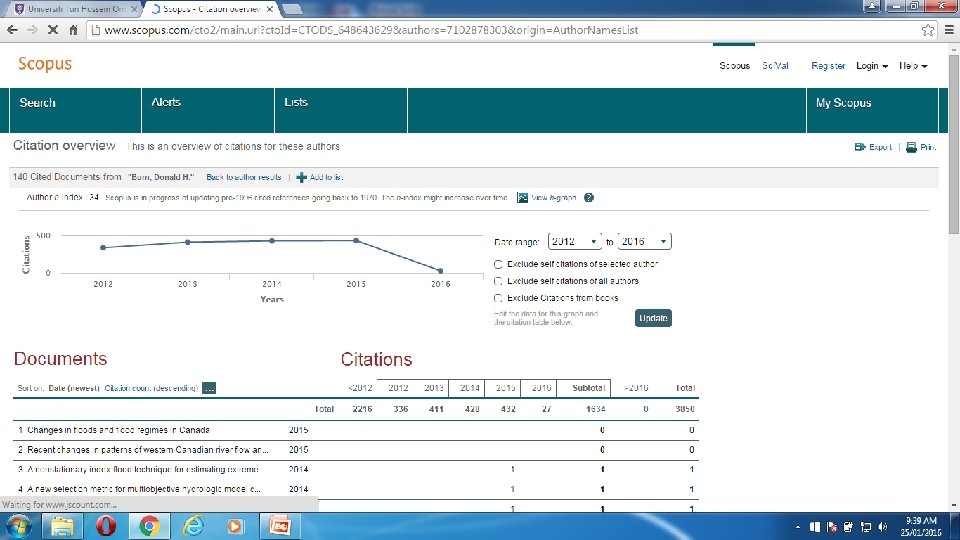This screenshot has width=960, height=540.
Task: Open the start year 2012 dropdown
Action: (574, 241)
